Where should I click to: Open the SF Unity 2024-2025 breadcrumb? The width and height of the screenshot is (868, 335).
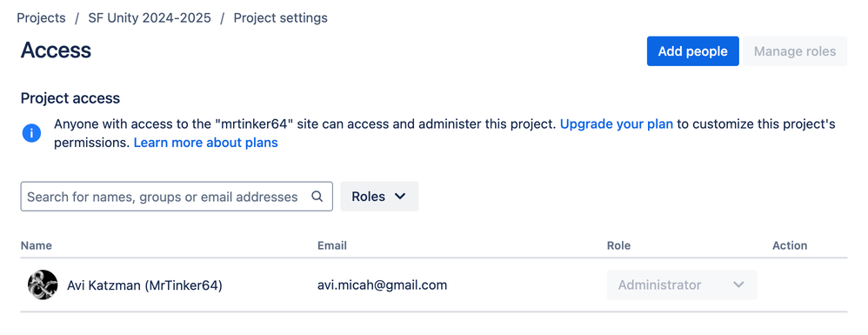pyautogui.click(x=150, y=17)
